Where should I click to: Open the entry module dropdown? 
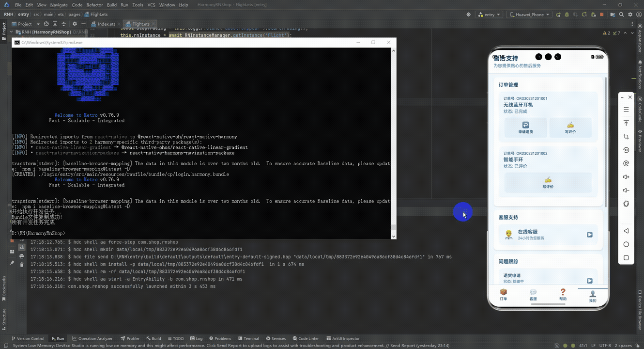pos(490,15)
